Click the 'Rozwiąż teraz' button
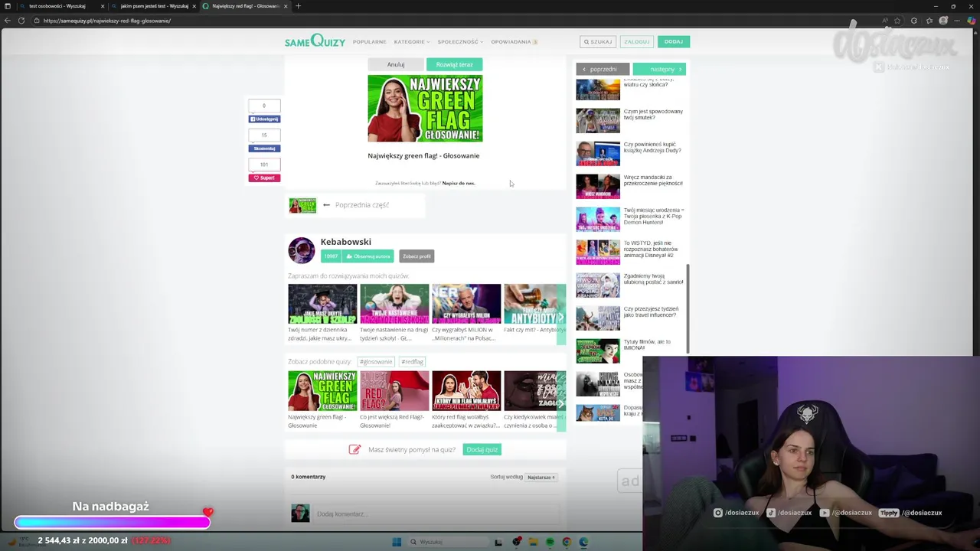 [x=454, y=64]
